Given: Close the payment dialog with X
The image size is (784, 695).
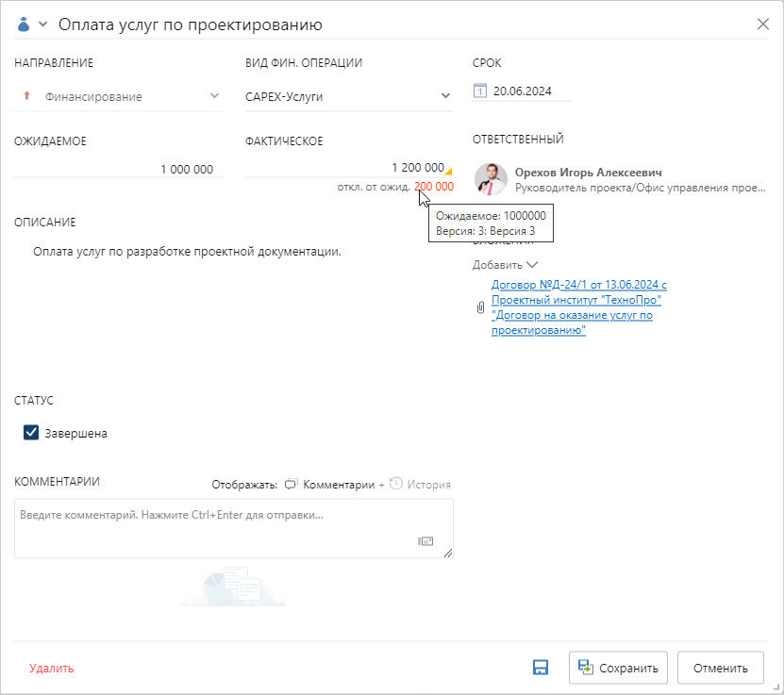Looking at the screenshot, I should point(763,25).
